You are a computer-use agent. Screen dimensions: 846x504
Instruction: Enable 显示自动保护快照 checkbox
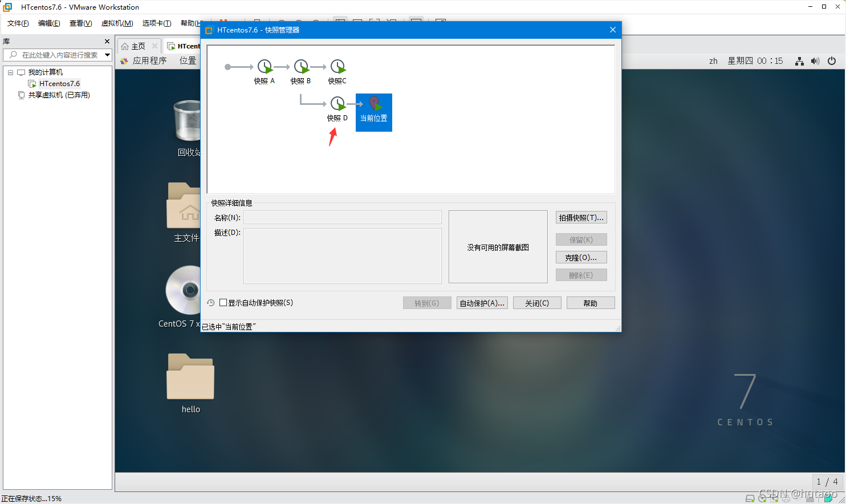click(x=223, y=303)
